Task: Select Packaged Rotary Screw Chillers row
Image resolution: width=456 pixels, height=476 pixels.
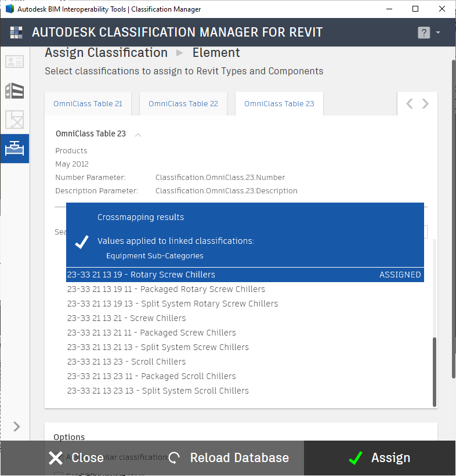Action: click(x=245, y=289)
